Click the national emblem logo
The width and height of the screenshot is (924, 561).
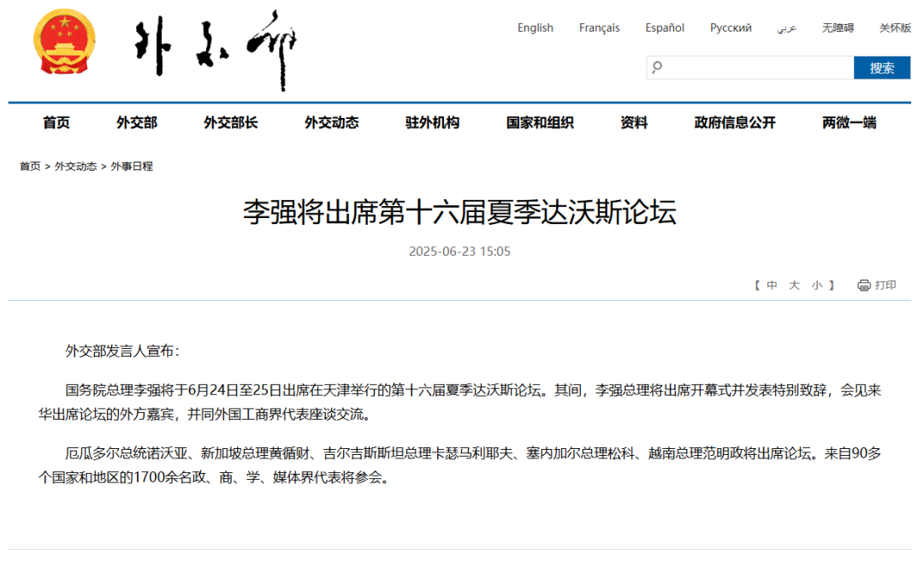click(64, 41)
